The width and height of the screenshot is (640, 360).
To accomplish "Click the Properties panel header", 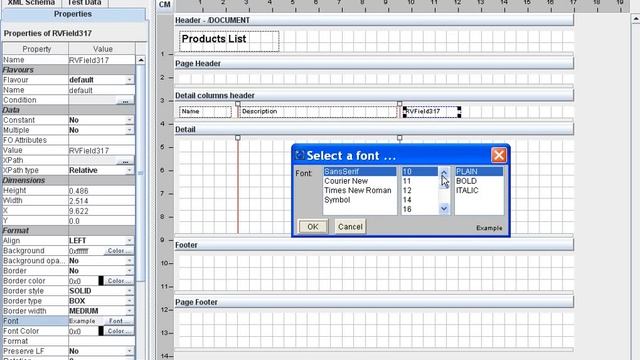I will (x=73, y=14).
